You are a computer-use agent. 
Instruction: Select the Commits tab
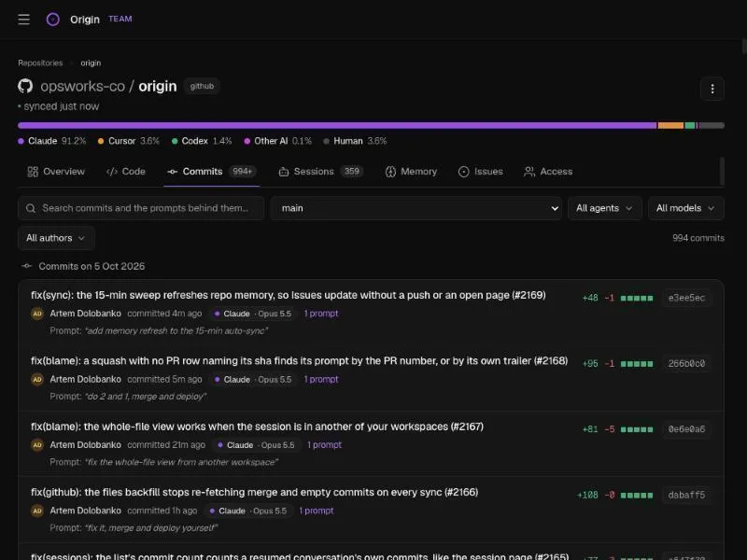click(212, 172)
